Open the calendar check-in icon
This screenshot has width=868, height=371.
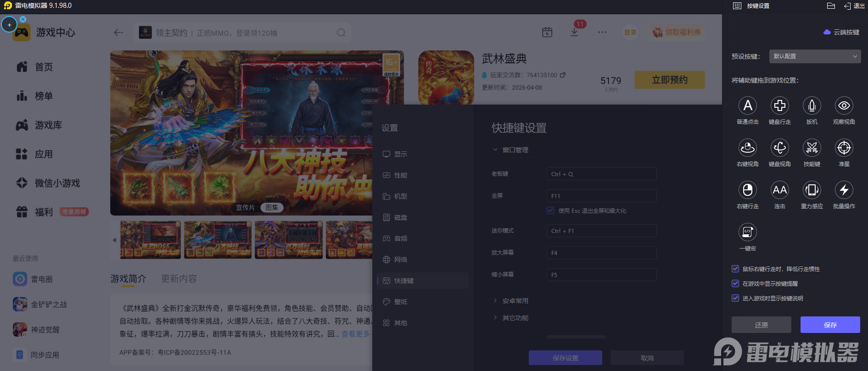[547, 33]
